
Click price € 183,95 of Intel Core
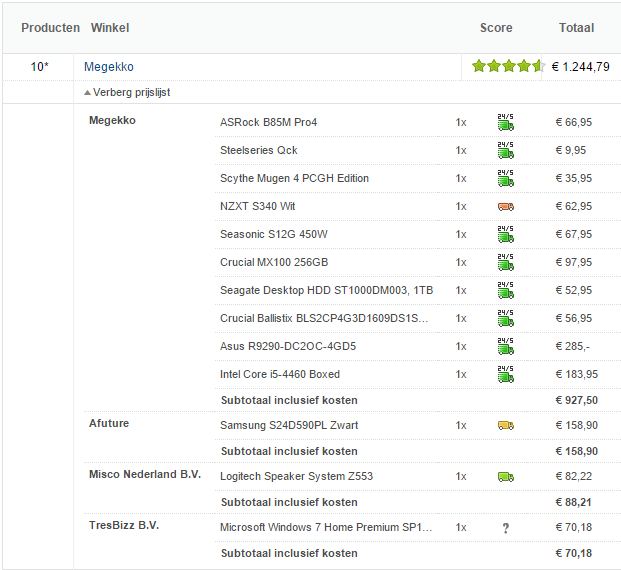click(577, 374)
